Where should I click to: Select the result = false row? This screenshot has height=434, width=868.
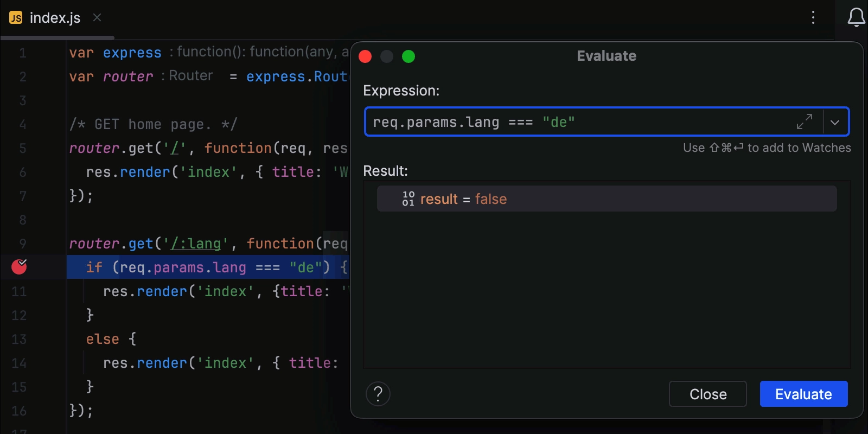tap(607, 199)
